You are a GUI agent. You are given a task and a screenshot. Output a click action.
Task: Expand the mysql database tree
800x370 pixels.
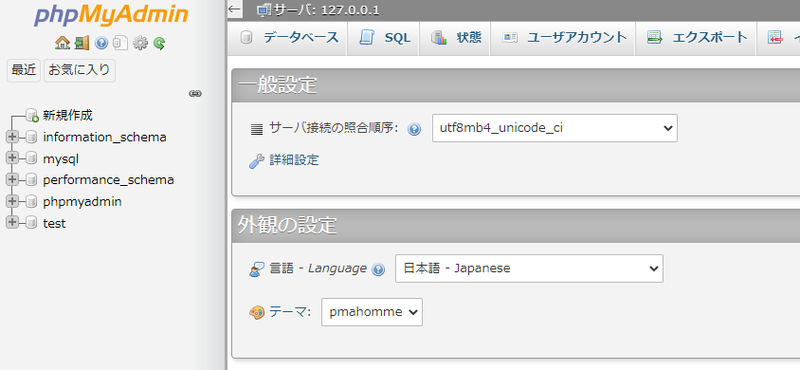tap(12, 159)
